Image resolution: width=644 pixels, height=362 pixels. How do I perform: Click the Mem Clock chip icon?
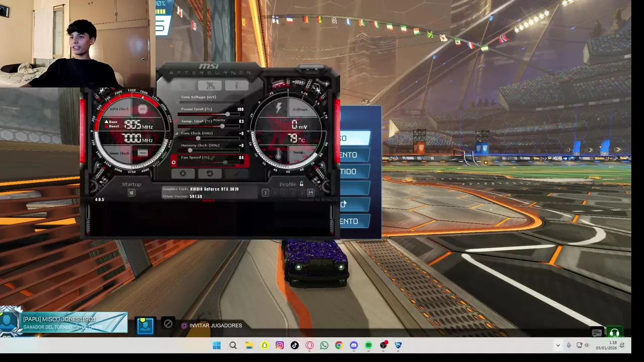pos(142,153)
